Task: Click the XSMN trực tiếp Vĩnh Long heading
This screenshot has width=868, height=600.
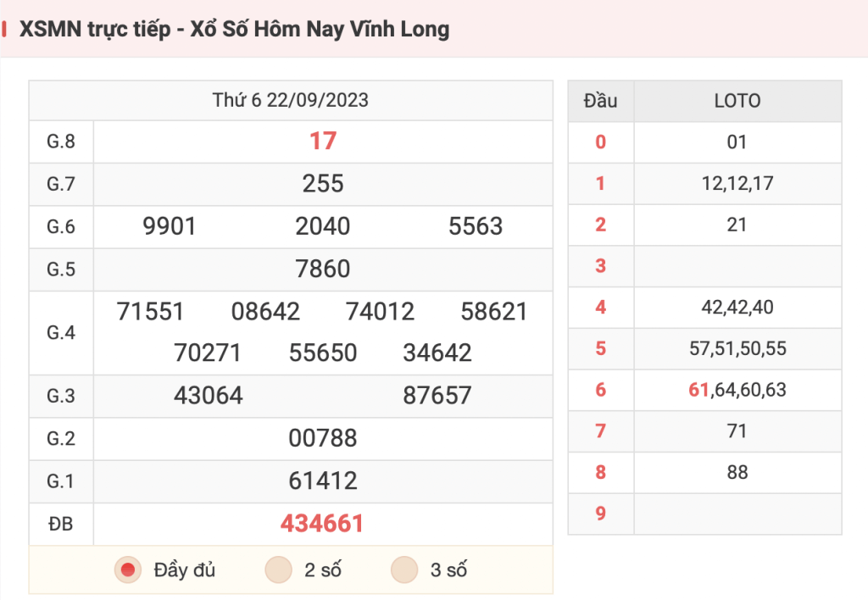Action: point(234,30)
